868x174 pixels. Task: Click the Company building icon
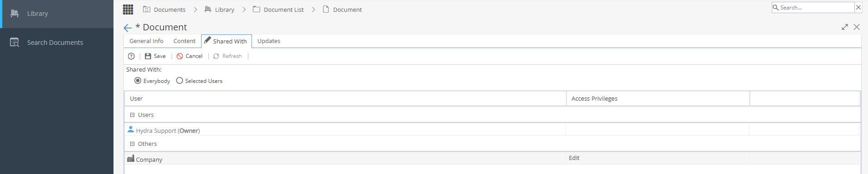coord(131,159)
